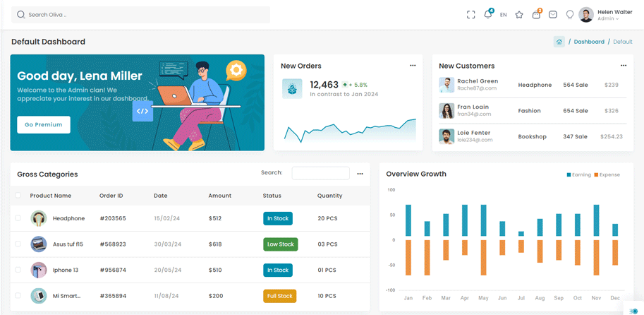Switch language using EN selector

(504, 15)
